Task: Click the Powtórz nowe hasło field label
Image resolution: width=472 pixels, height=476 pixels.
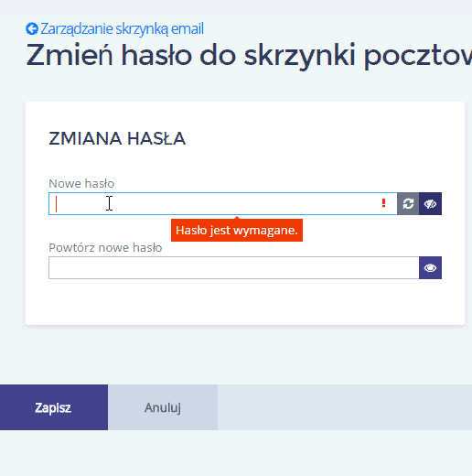Action: (105, 248)
